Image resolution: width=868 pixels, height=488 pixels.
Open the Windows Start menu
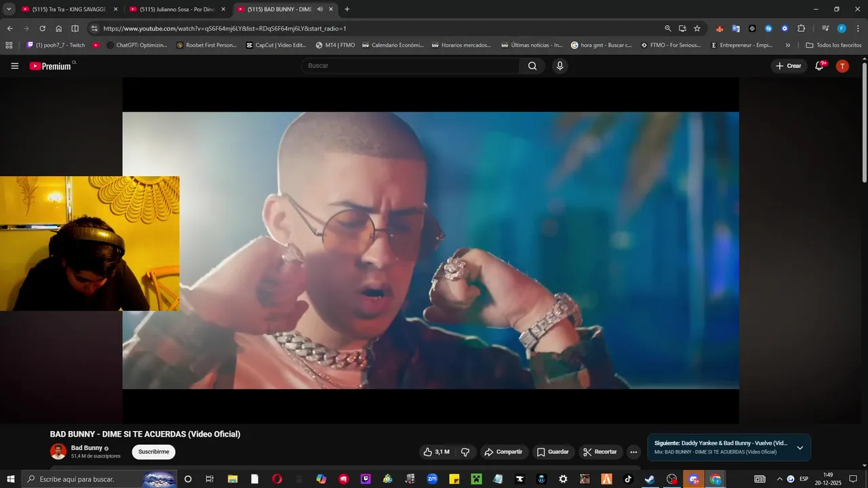point(10,479)
